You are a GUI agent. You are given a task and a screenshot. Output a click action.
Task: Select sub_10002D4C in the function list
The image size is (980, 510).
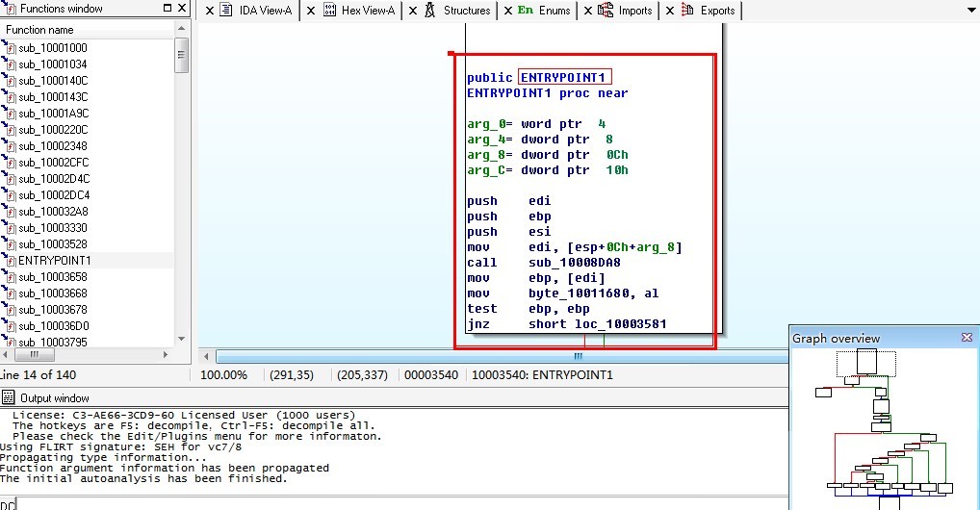[54, 179]
